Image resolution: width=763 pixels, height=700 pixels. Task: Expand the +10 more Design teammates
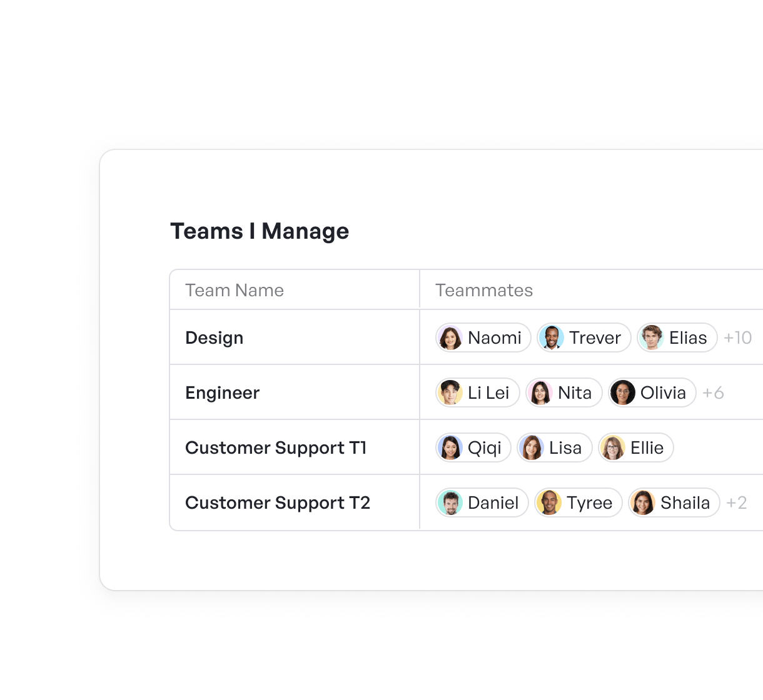point(738,338)
